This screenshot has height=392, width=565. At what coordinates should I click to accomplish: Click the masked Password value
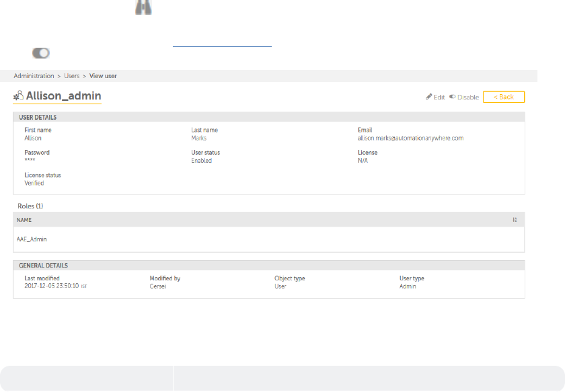click(30, 161)
